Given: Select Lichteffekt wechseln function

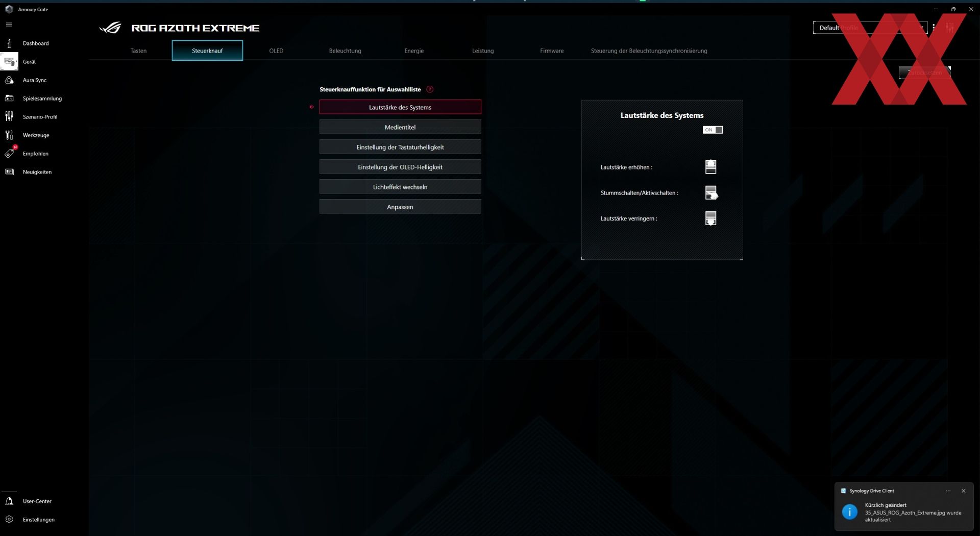Looking at the screenshot, I should click(x=400, y=187).
